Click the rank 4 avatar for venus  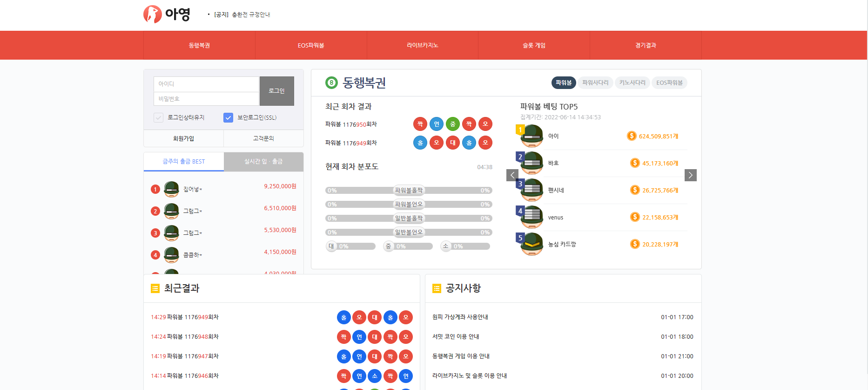pos(532,217)
